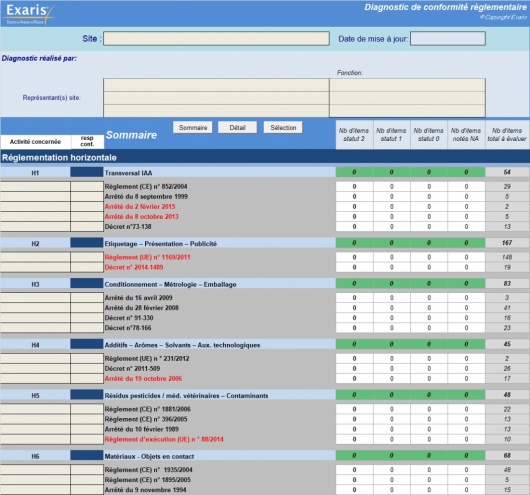Viewport: 530px width, 495px height.
Task: Select the H4 Additifs – Arômes – Solvants row
Action: [x=265, y=344]
